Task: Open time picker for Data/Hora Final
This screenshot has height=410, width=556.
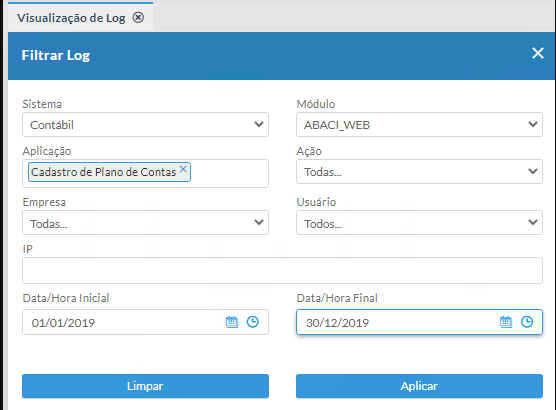Action: pyautogui.click(x=527, y=322)
